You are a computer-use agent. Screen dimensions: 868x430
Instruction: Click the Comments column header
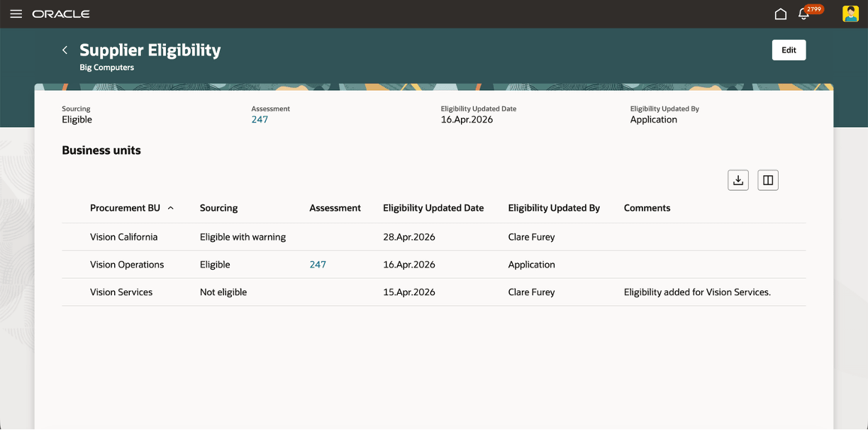click(x=647, y=208)
